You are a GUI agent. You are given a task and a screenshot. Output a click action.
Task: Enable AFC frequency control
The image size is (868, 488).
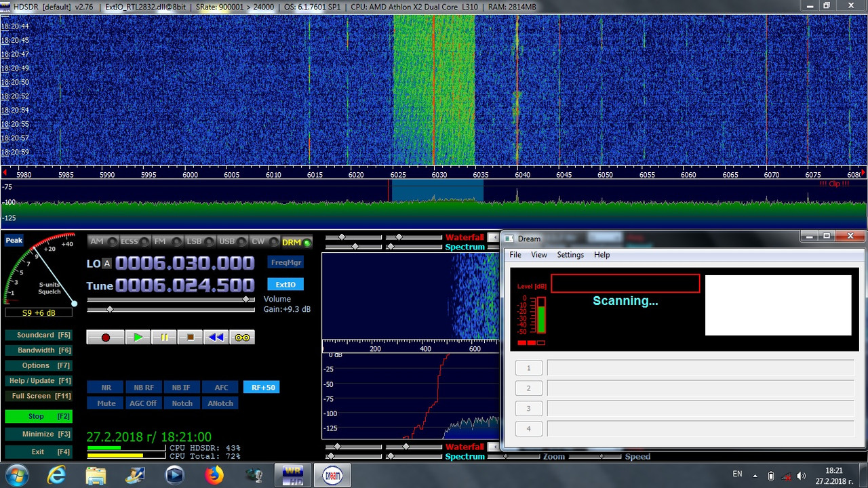coord(221,388)
